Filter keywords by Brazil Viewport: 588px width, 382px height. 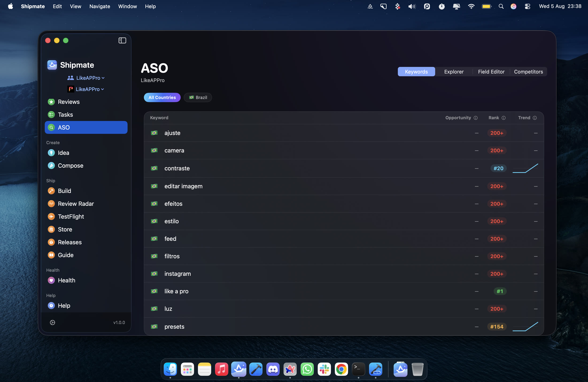coord(198,98)
